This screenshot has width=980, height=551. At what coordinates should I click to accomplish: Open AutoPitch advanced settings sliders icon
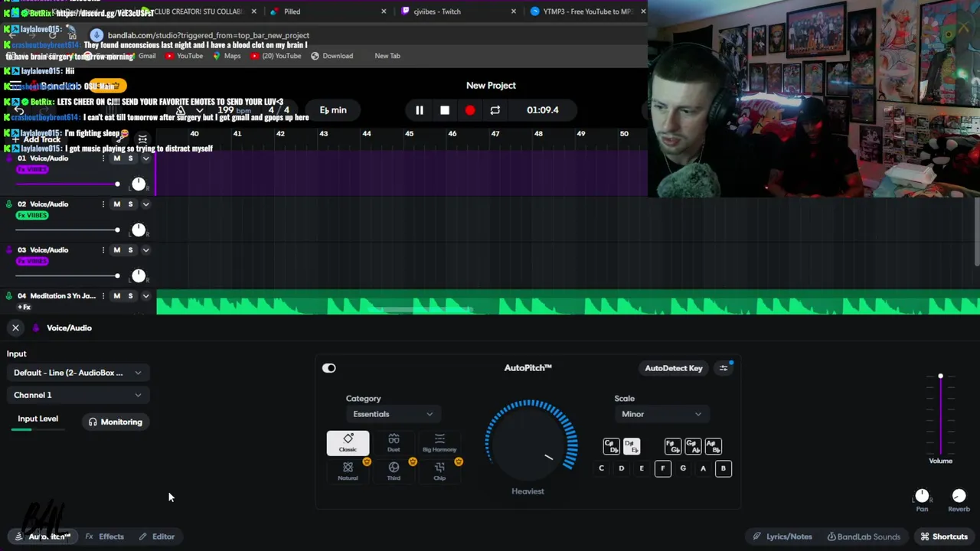(x=724, y=368)
